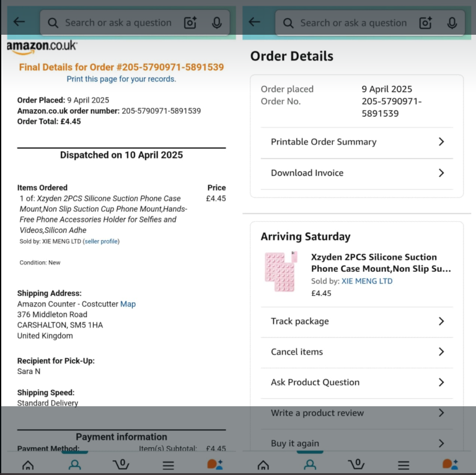The height and width of the screenshot is (475, 476).
Task: Open the XIE MENG LTD seller link
Action: pyautogui.click(x=367, y=281)
